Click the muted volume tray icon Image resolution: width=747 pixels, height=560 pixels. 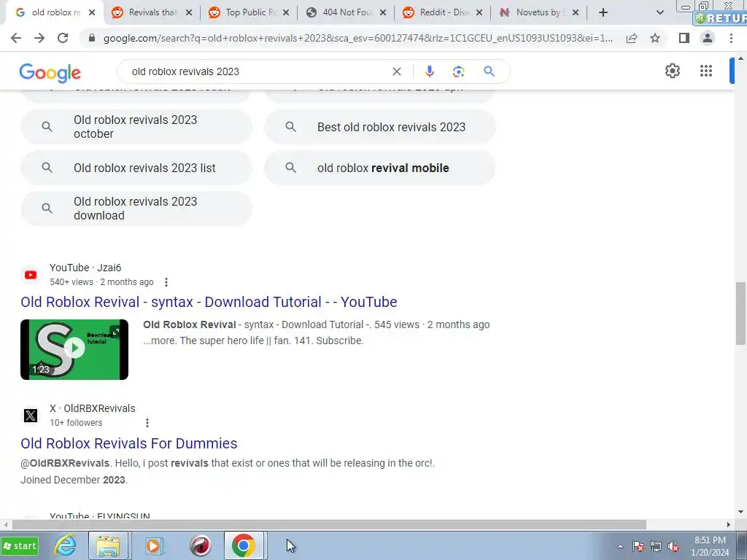[x=673, y=547]
